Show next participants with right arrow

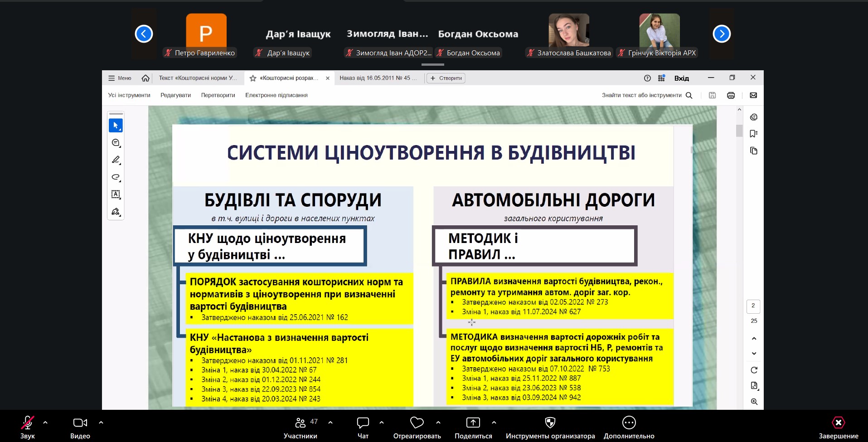722,34
